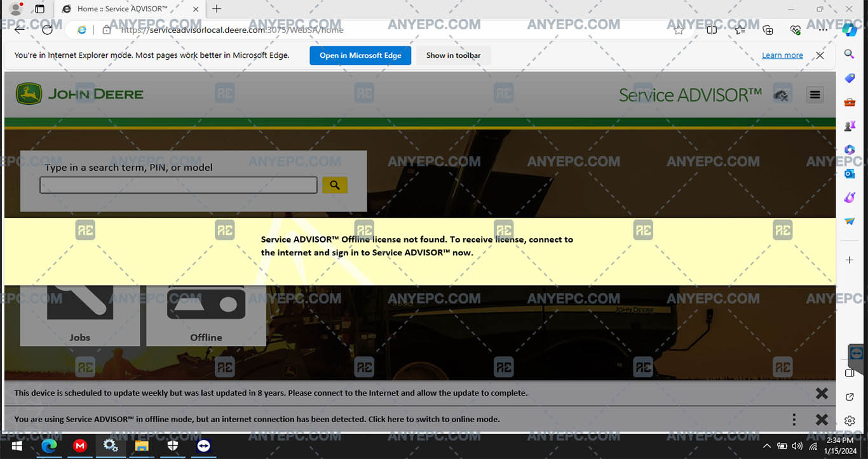Click the Internet Explorer mode icon in address bar
Screen dimensions: 868x459
pyautogui.click(x=81, y=30)
